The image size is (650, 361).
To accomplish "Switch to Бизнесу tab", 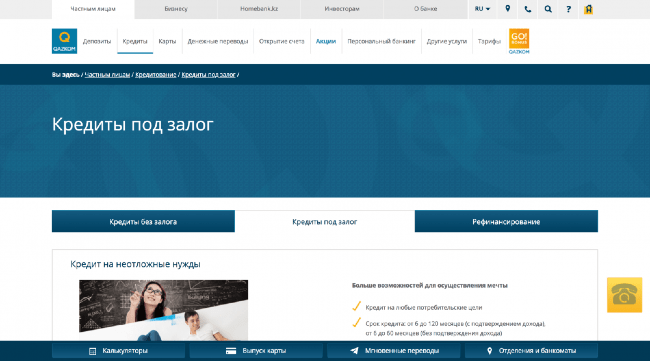I will [x=176, y=9].
